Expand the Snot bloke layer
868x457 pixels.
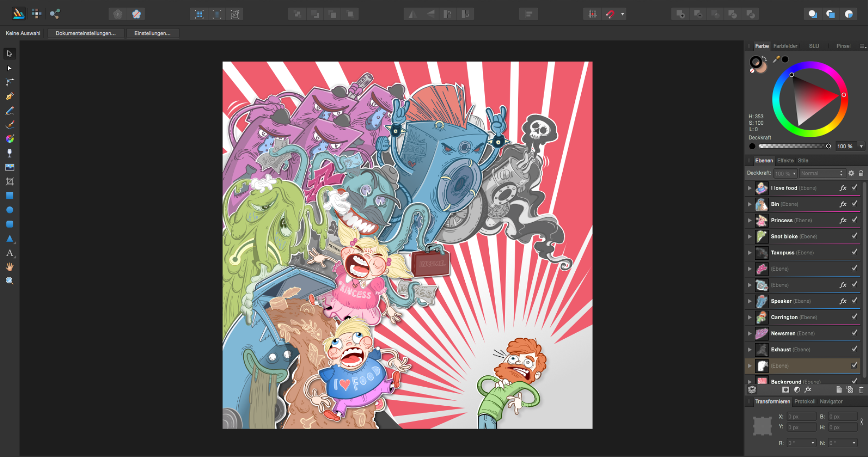750,237
